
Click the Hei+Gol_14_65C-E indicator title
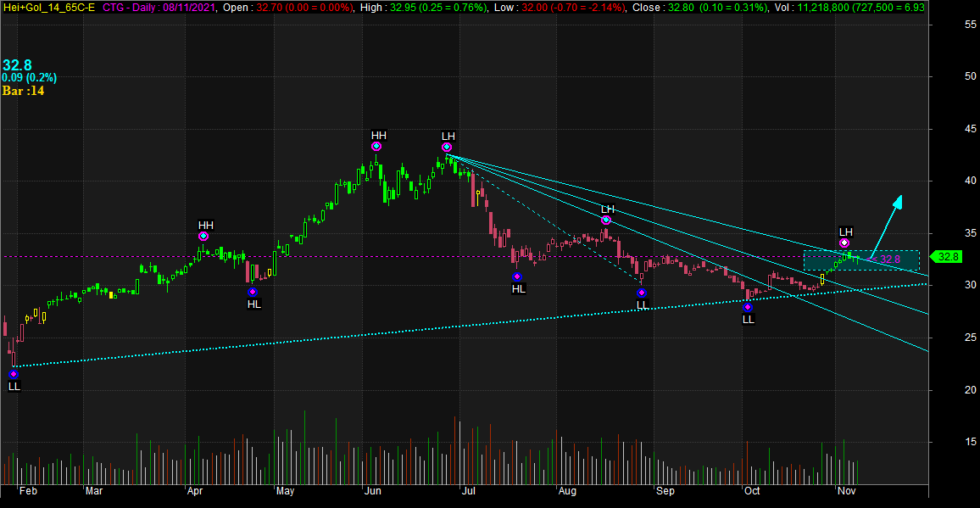[x=49, y=8]
